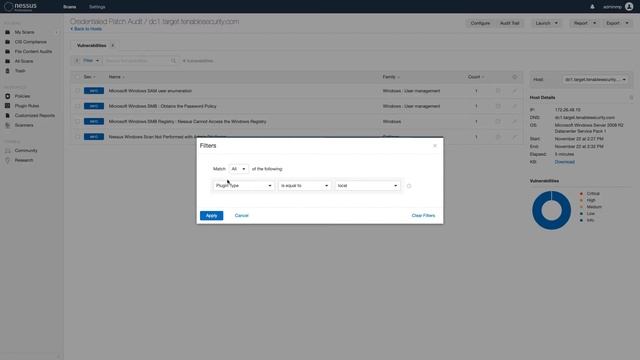
Task: Open the Report dropdown button
Action: [x=584, y=23]
